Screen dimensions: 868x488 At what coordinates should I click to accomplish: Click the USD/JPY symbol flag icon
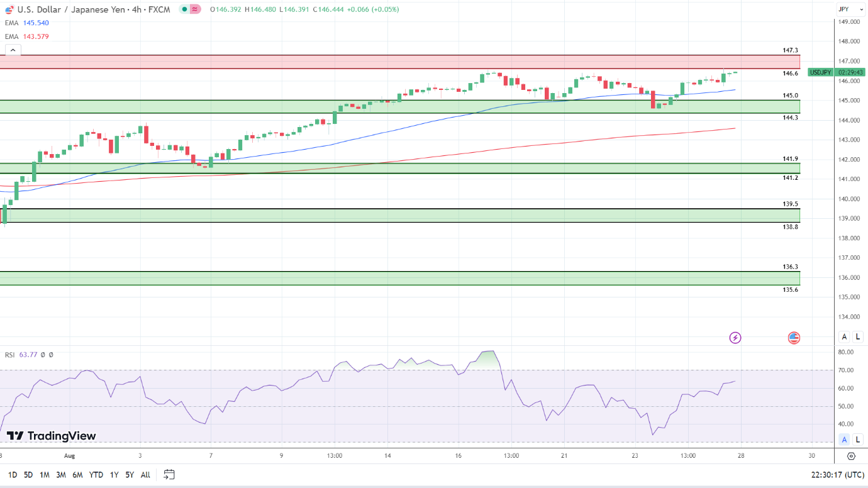tap(8, 9)
